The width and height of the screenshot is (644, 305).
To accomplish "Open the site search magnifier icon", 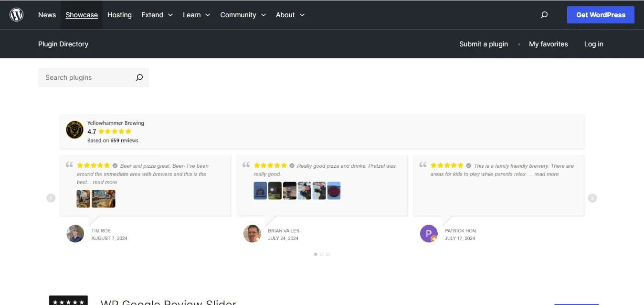I will click(544, 15).
